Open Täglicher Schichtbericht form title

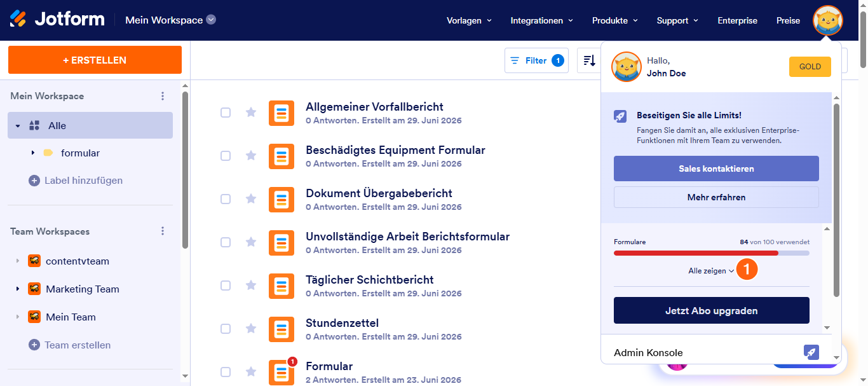pyautogui.click(x=370, y=280)
